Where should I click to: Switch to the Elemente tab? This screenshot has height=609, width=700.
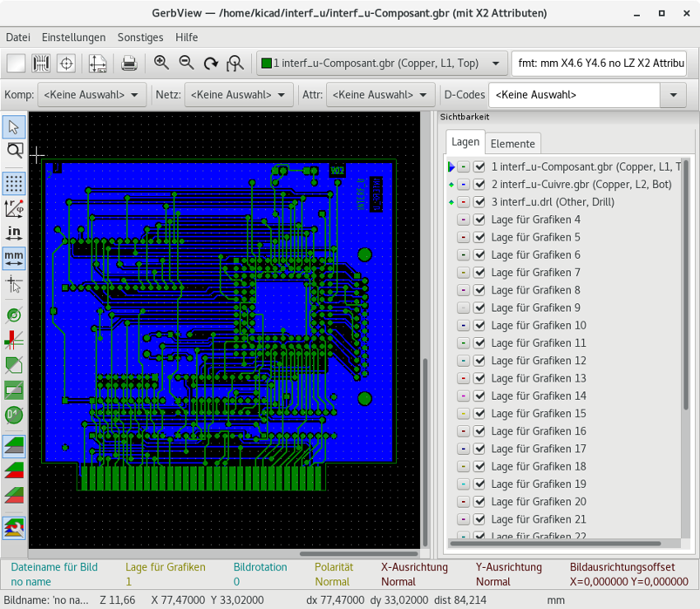tap(513, 143)
